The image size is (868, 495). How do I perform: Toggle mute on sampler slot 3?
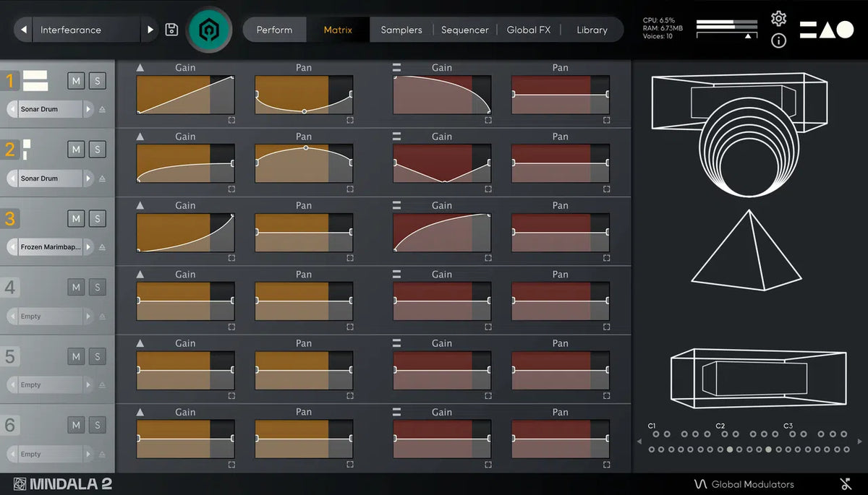[x=76, y=218]
